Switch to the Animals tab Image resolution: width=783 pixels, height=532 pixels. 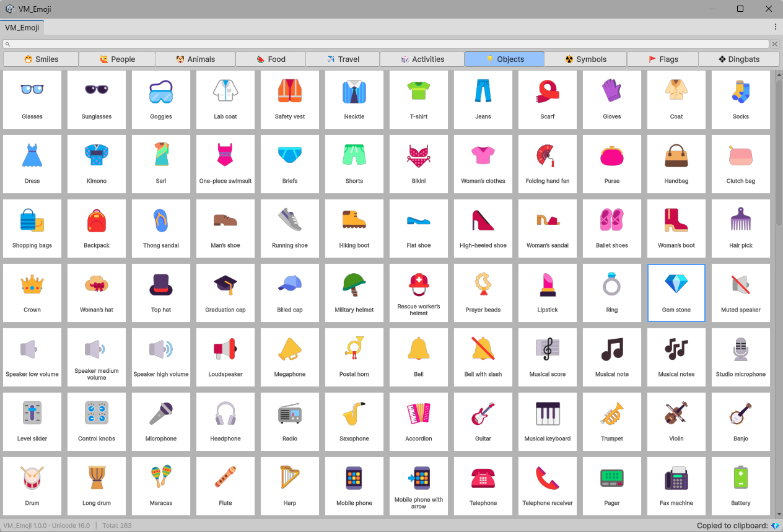[x=195, y=59]
